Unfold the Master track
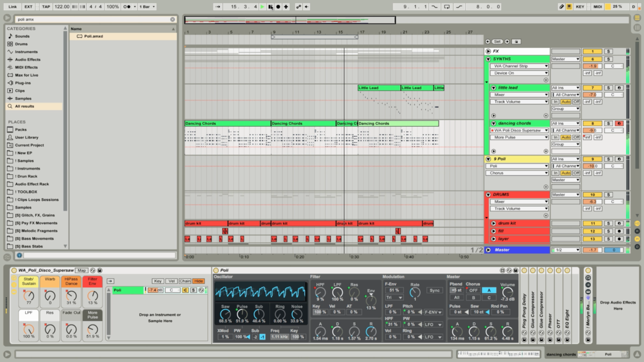This screenshot has width=644, height=362. tap(488, 250)
